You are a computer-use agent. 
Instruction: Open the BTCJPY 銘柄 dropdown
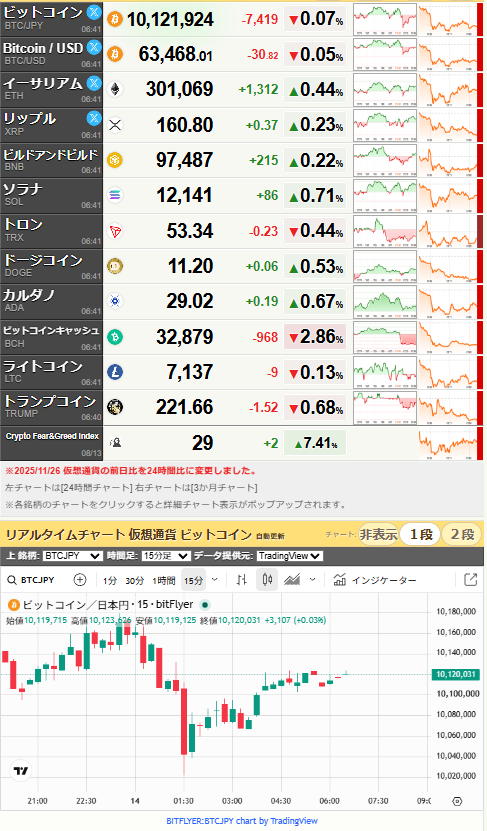pos(73,556)
